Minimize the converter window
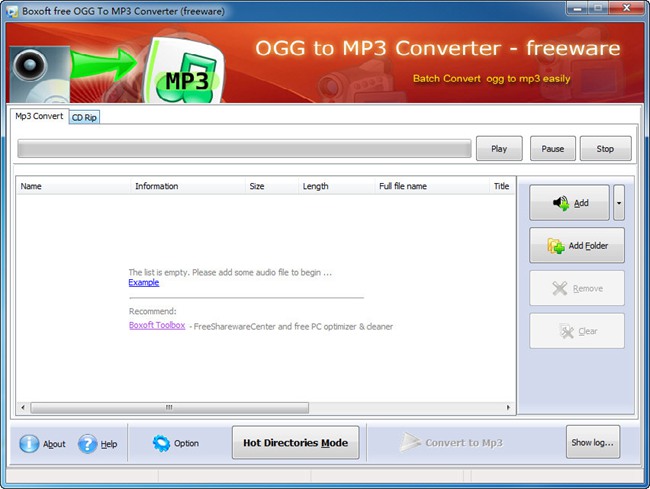 point(577,8)
